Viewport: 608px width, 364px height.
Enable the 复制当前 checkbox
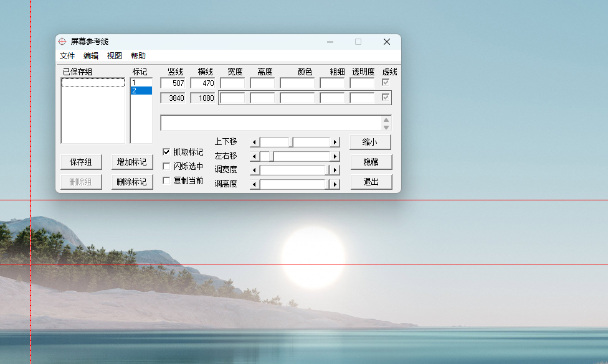(166, 180)
